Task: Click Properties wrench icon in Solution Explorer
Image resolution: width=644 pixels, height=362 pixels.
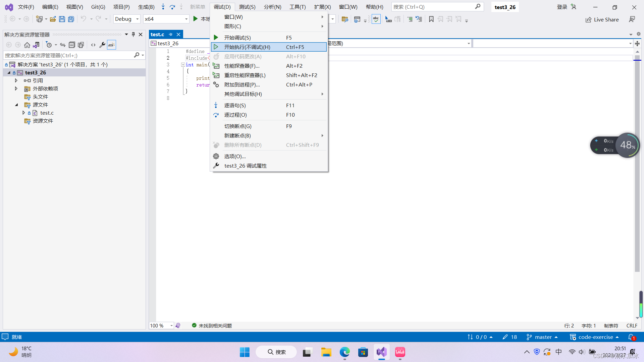Action: 102,45
